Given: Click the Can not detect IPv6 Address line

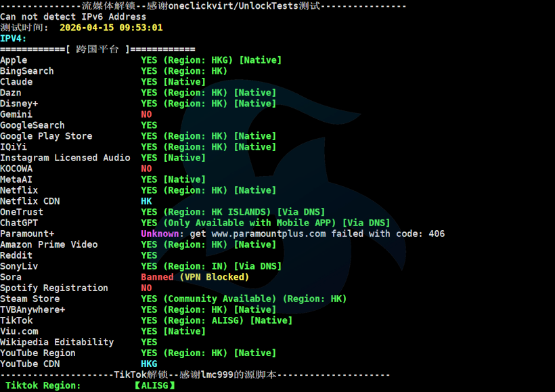Looking at the screenshot, I should point(73,17).
